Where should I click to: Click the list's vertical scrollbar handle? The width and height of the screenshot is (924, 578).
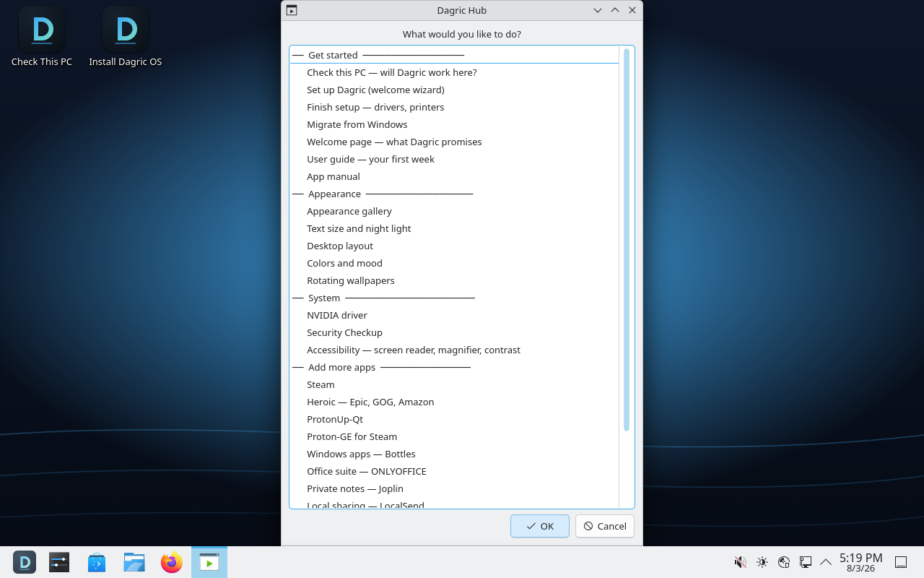tap(627, 240)
